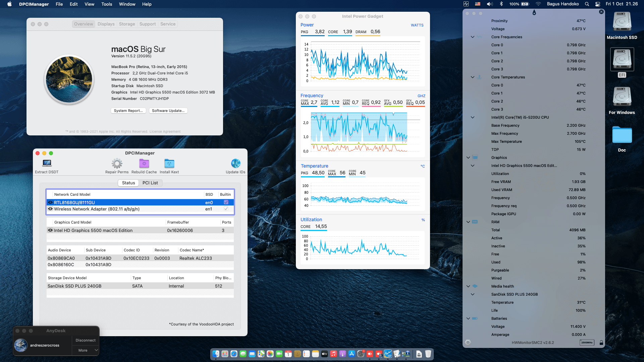The width and height of the screenshot is (644, 362).
Task: Collapse the RAM section
Action: [468, 222]
